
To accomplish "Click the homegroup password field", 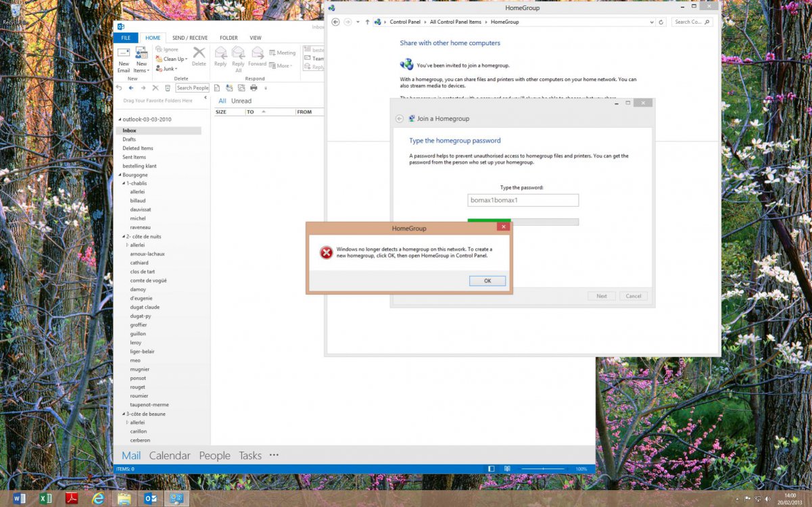I will 523,200.
